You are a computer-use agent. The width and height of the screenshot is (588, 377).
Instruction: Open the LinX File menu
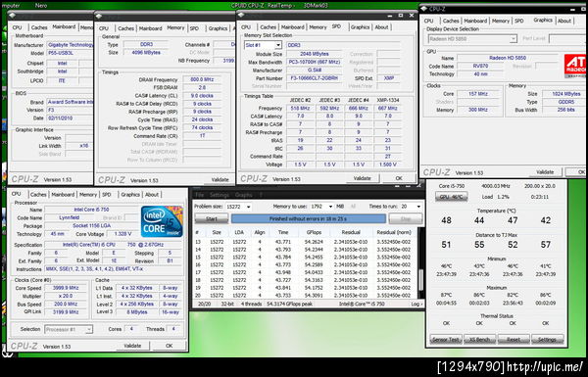(x=199, y=195)
